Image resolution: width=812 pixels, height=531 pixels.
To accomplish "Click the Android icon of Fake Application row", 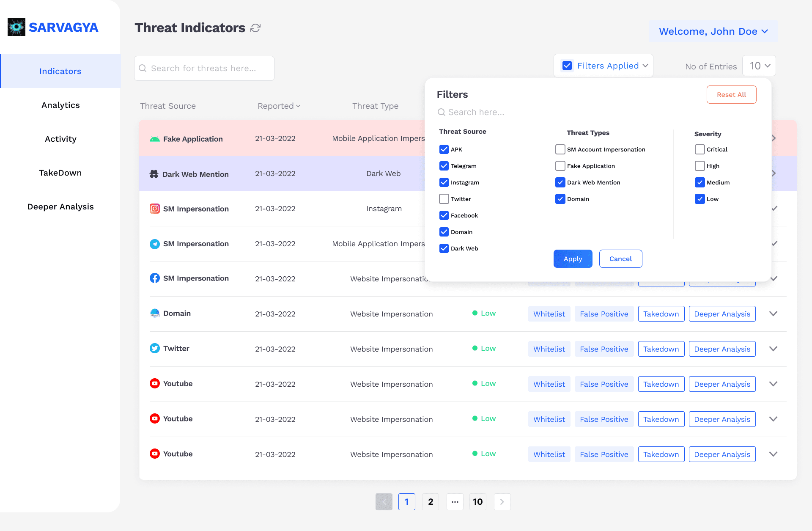I will [155, 139].
